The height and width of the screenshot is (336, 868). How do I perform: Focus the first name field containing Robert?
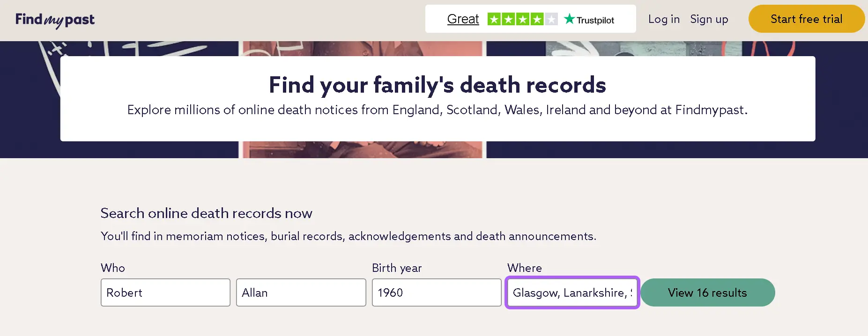point(165,292)
